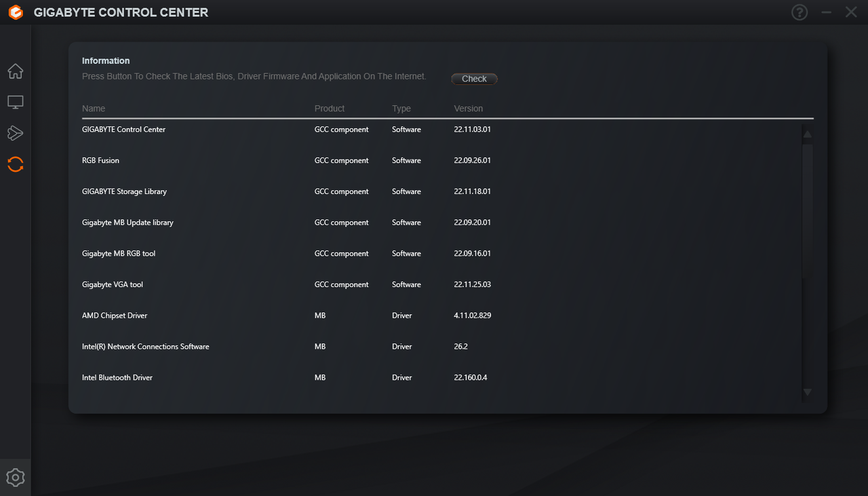868x496 pixels.
Task: Select Intel(R) Network Connections Software row
Action: pyautogui.click(x=441, y=347)
